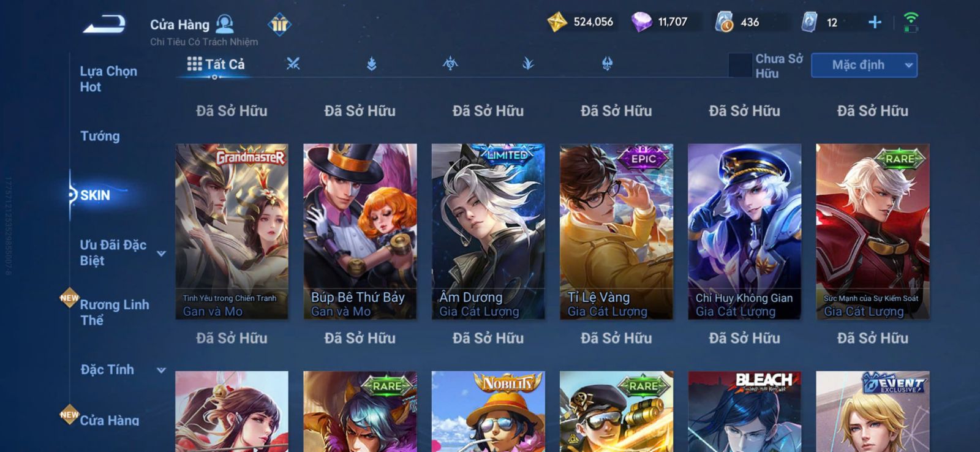The height and width of the screenshot is (452, 980).
Task: Open the customer support headset icon
Action: click(225, 24)
